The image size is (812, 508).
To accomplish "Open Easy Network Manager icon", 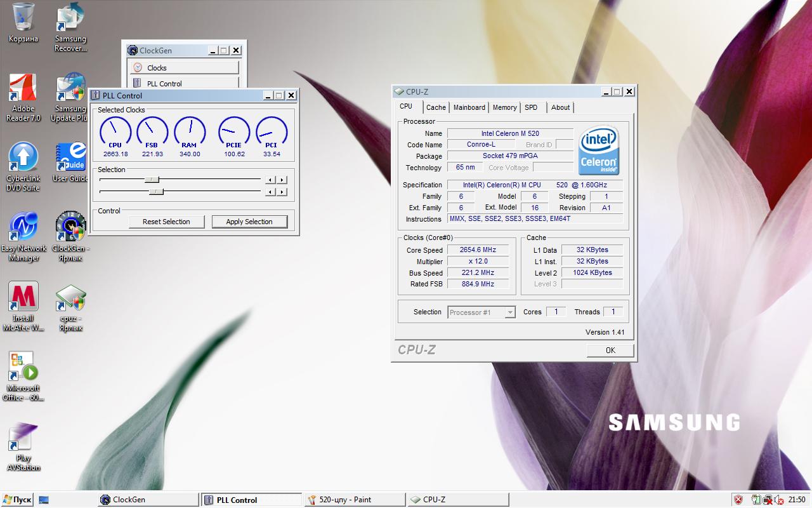I will (x=23, y=236).
